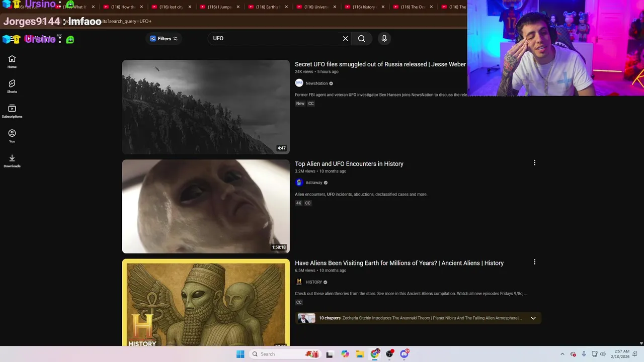The height and width of the screenshot is (362, 644).
Task: Open OBS Studio from the taskbar
Action: (389, 354)
